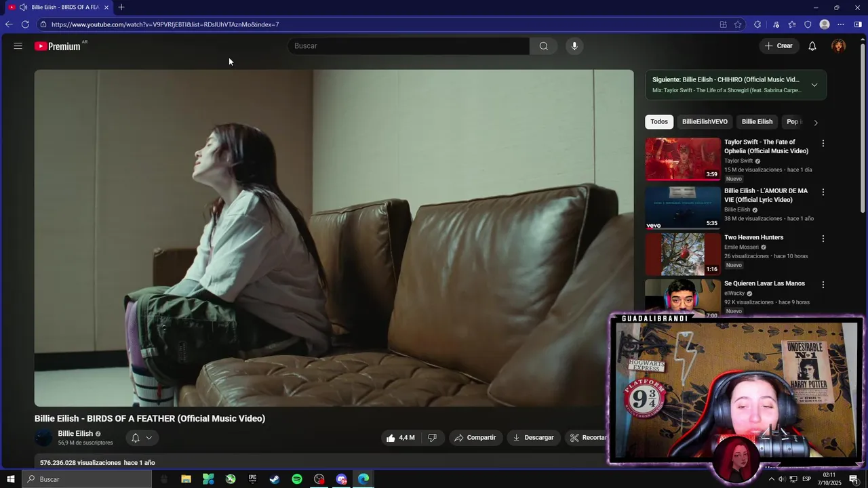
Task: Open the YouTube hamburger guide menu
Action: tap(18, 46)
